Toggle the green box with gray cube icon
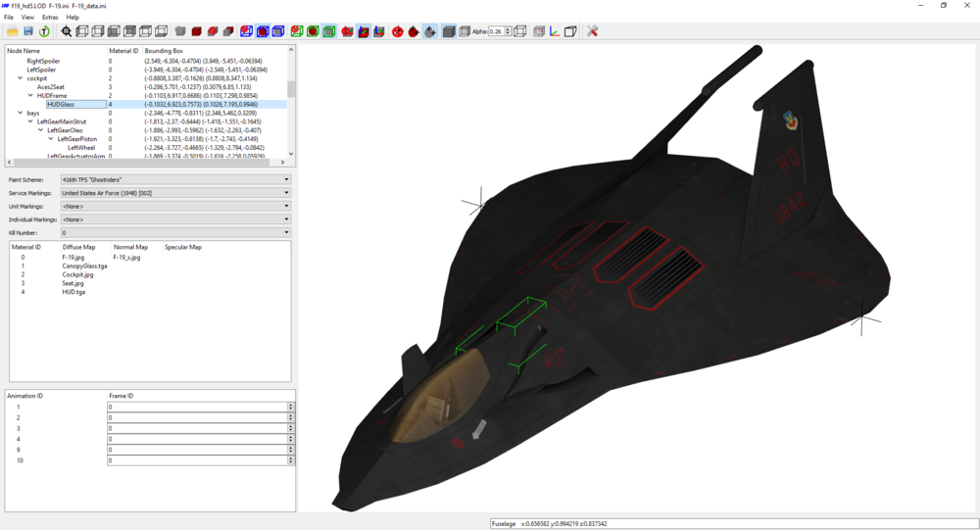The image size is (980, 530). click(329, 31)
